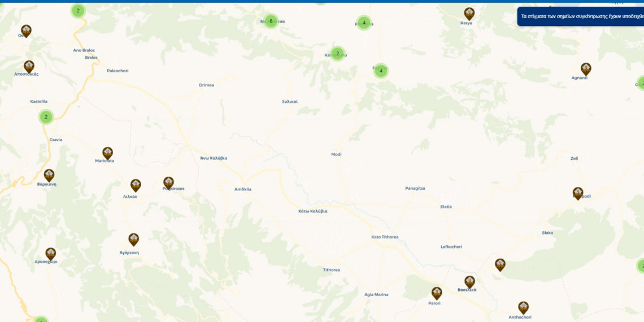Screen dimensions: 644x322
Task: Click the Amfiklia town label
Action: 243,189
